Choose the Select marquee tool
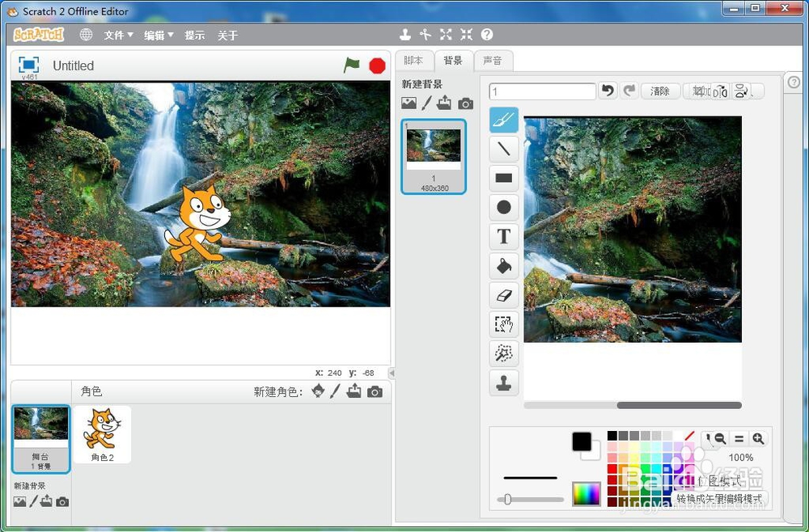Viewport: 809px width, 532px height. 503,324
